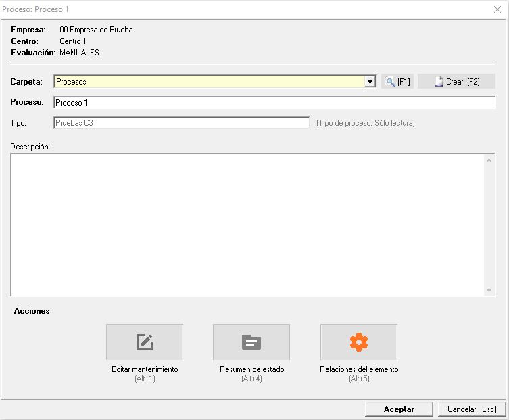Click the magnifier search icon [F1]
Viewport: 509px width, 420px height.
point(397,82)
